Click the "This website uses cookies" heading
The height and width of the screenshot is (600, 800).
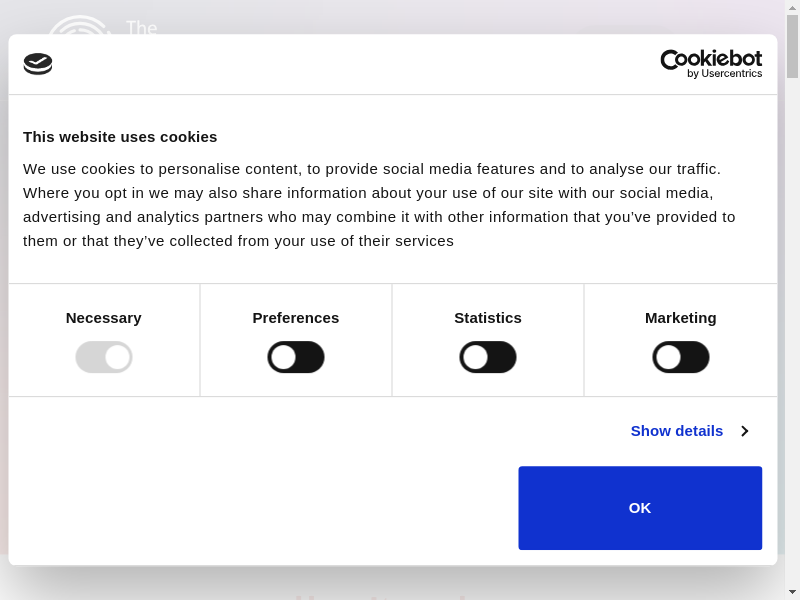tap(120, 137)
